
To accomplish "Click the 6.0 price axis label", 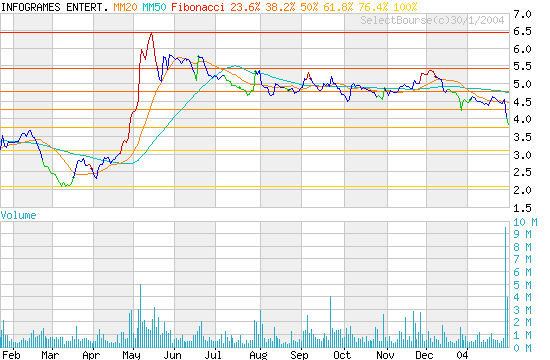I will 522,49.
